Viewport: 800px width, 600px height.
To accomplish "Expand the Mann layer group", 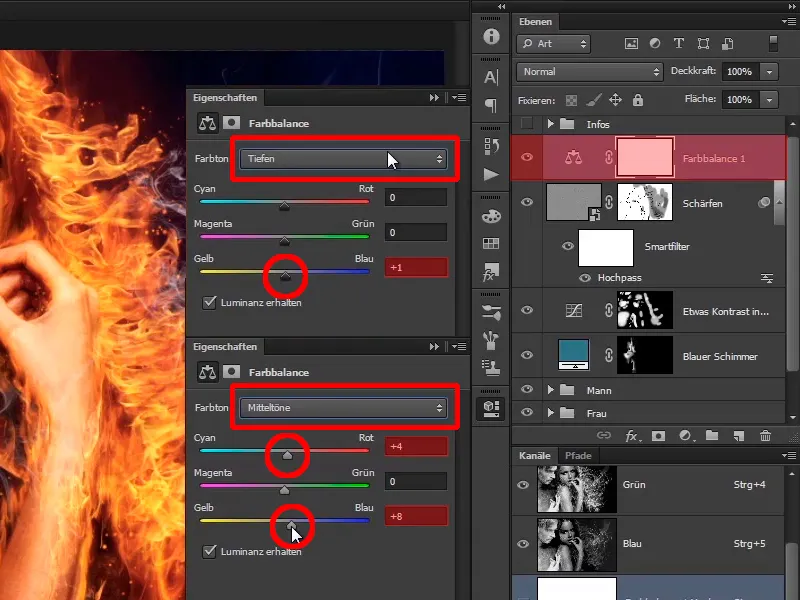I will (x=550, y=390).
